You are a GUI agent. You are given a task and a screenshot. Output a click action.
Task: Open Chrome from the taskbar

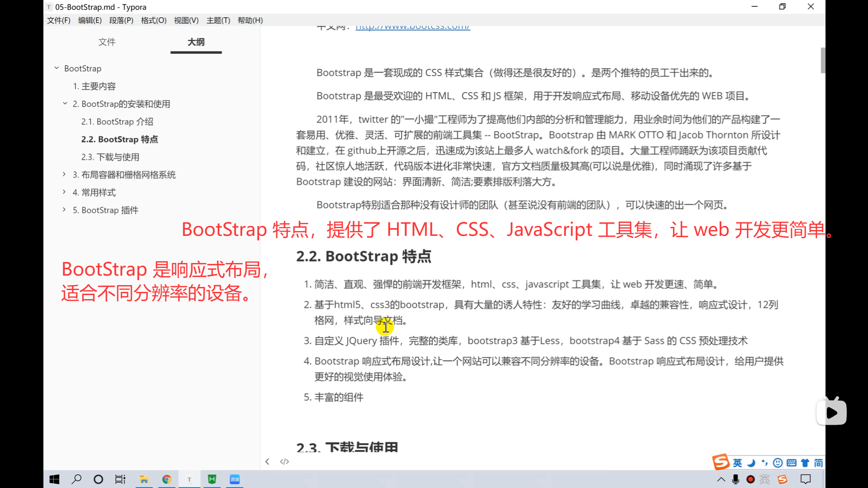tap(167, 479)
